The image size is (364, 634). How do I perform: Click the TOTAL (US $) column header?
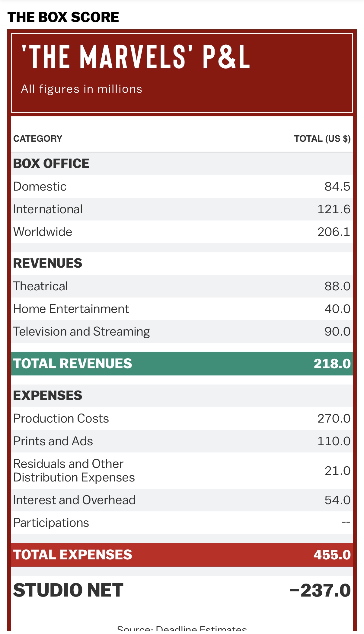click(x=322, y=139)
